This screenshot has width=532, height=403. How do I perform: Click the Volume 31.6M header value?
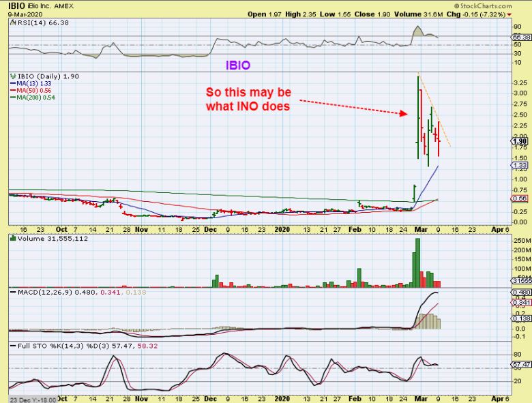[x=418, y=14]
